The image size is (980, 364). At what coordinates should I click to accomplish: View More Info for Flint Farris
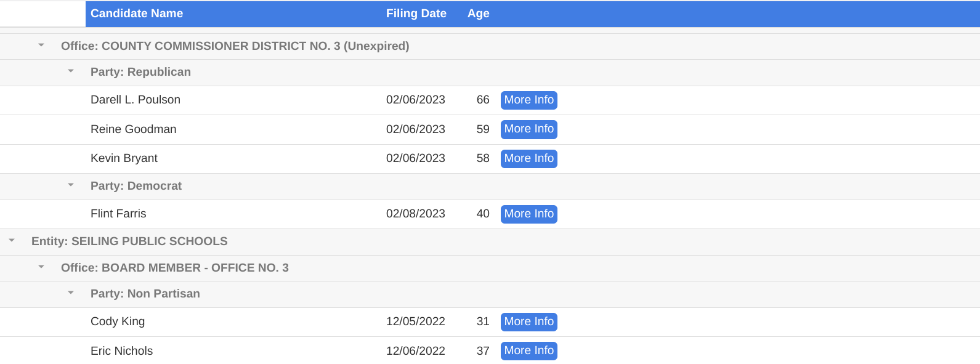[529, 214]
